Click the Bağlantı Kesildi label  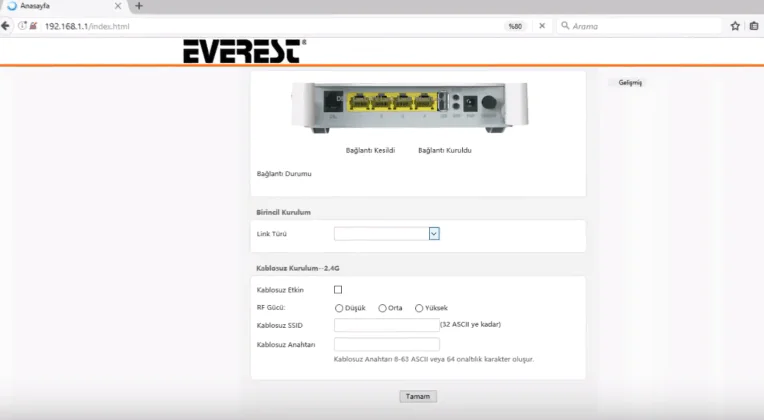[370, 151]
